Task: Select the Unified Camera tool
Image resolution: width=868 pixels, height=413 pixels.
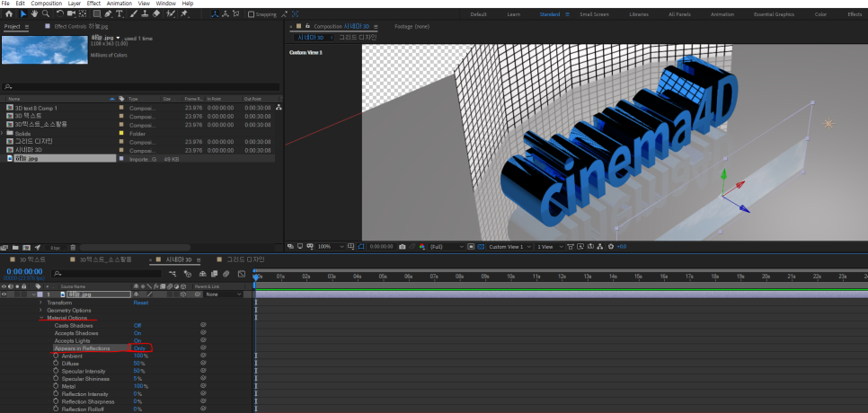Action: click(x=71, y=13)
